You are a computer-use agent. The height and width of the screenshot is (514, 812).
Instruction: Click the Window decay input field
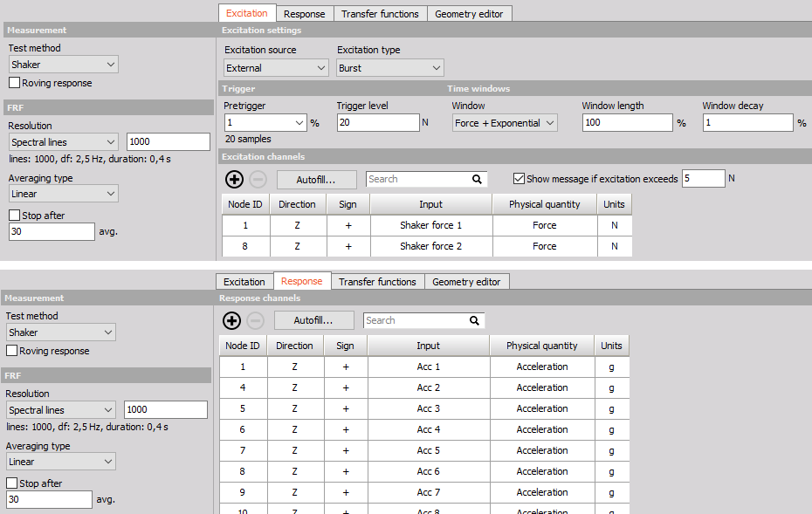pyautogui.click(x=747, y=123)
